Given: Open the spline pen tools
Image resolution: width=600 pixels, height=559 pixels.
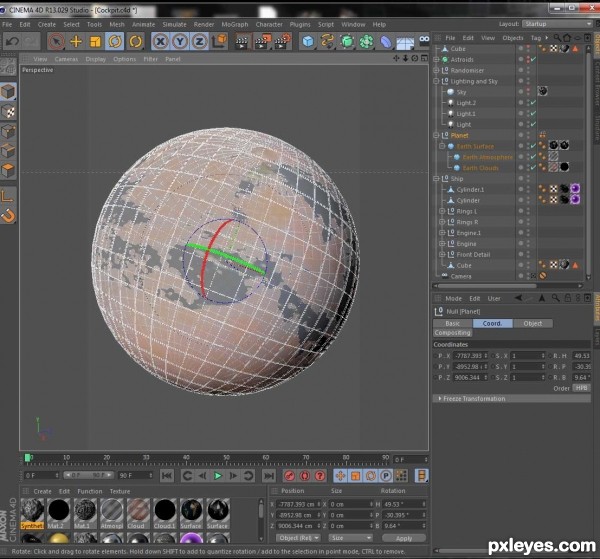Looking at the screenshot, I should 327,41.
